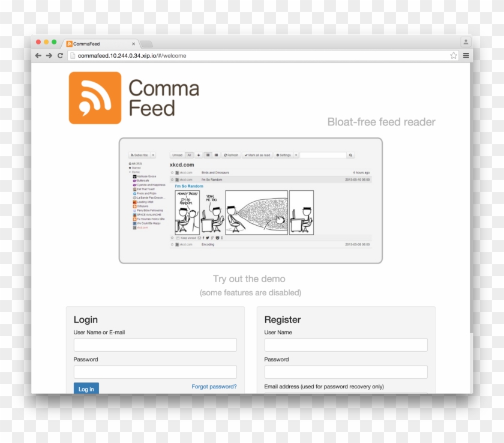Open the Settings dropdown arrow
504x443 pixels.
[295, 155]
